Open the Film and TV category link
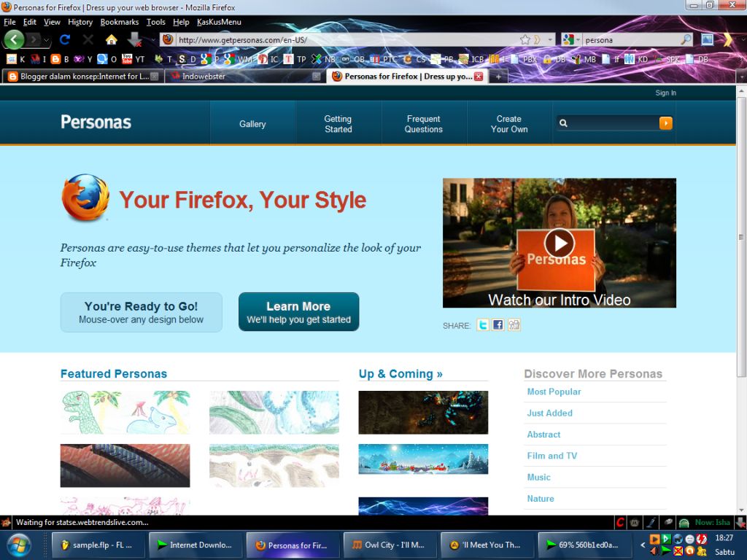Viewport: 747px width, 560px height. click(551, 456)
